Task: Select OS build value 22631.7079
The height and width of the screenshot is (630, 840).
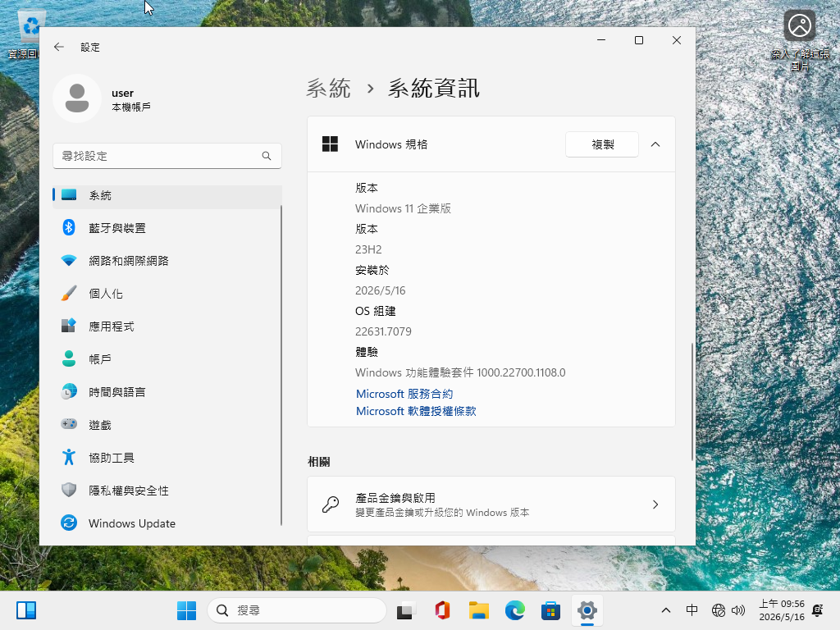Action: point(384,331)
